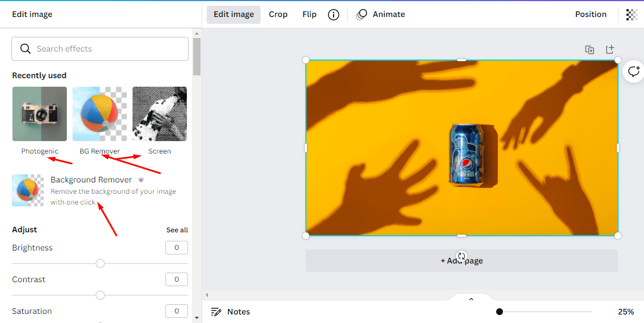
Task: Open Notes at the bottom
Action: [238, 312]
